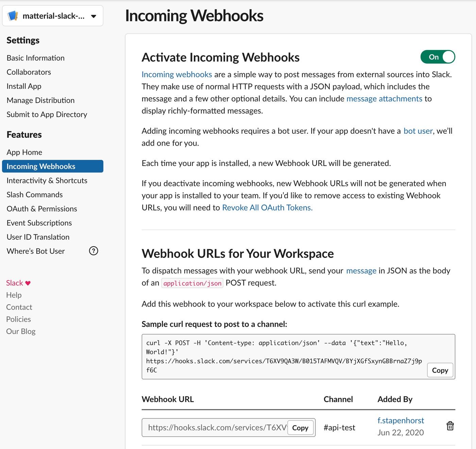Click the Activate Incoming Webhooks heading
The width and height of the screenshot is (476, 449).
[221, 57]
